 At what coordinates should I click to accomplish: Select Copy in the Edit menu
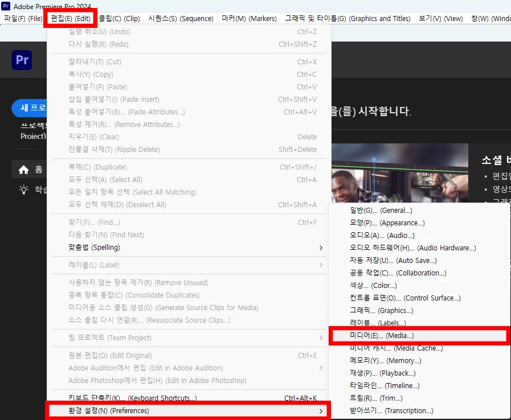(189, 74)
